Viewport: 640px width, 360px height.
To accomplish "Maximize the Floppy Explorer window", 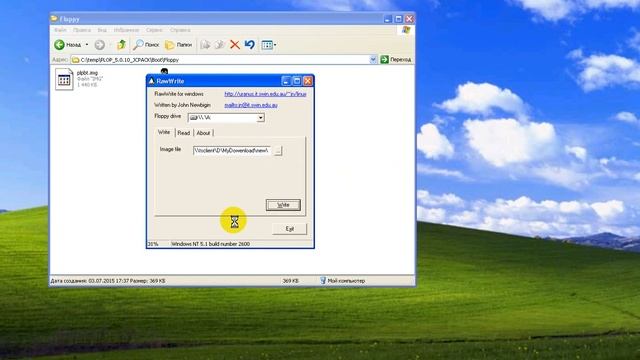I will pos(398,19).
